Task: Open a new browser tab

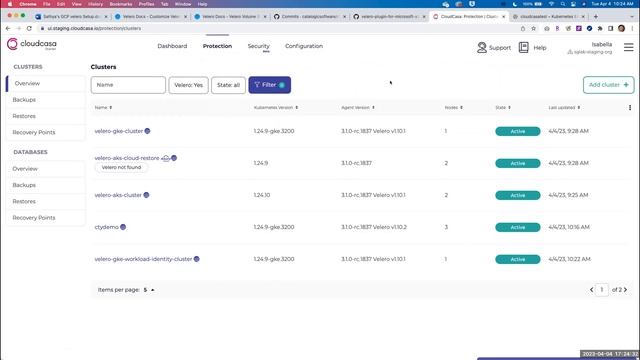Action: (596, 17)
